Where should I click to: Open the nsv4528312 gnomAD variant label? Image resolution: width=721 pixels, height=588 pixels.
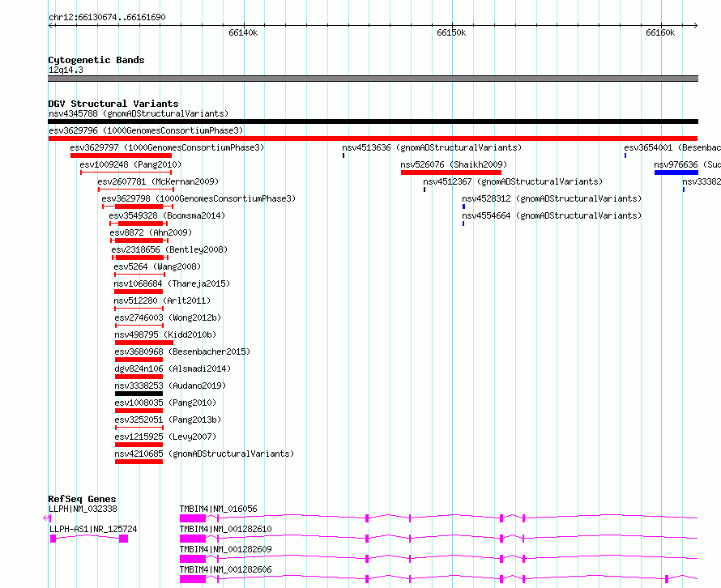(x=552, y=198)
